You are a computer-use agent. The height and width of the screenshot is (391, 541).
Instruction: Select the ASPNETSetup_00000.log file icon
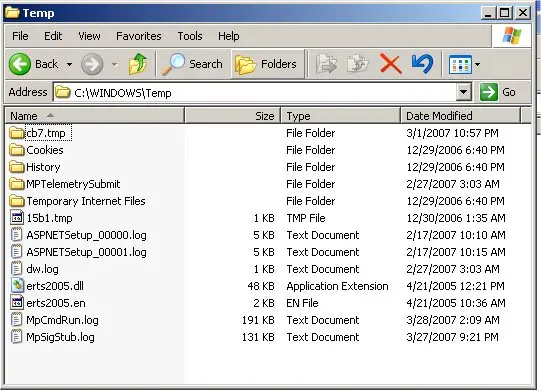pyautogui.click(x=17, y=235)
